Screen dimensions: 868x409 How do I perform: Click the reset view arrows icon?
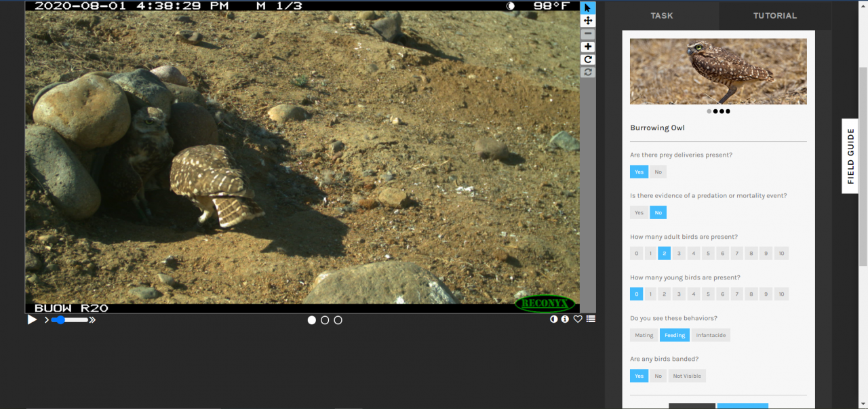point(588,72)
